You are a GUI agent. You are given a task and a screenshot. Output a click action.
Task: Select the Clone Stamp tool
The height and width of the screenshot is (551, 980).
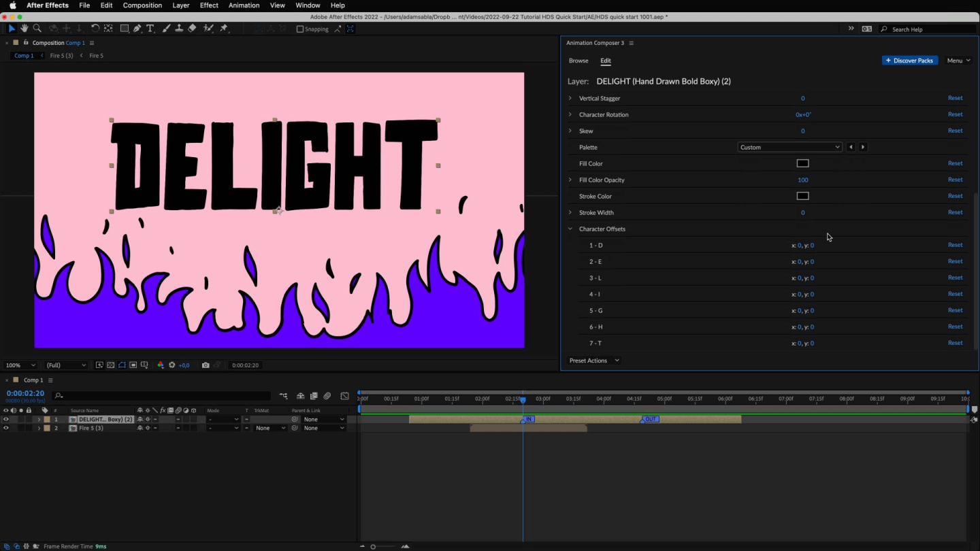179,29
